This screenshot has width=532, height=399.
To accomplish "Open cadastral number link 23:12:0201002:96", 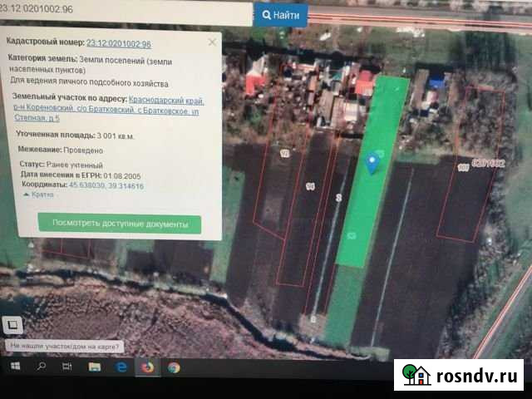I will tap(119, 42).
